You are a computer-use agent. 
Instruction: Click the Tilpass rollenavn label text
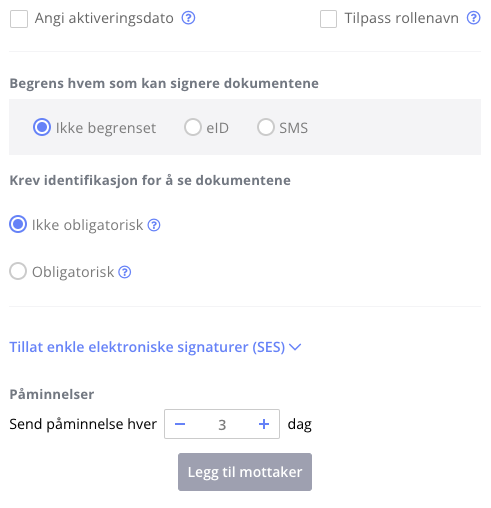[402, 18]
